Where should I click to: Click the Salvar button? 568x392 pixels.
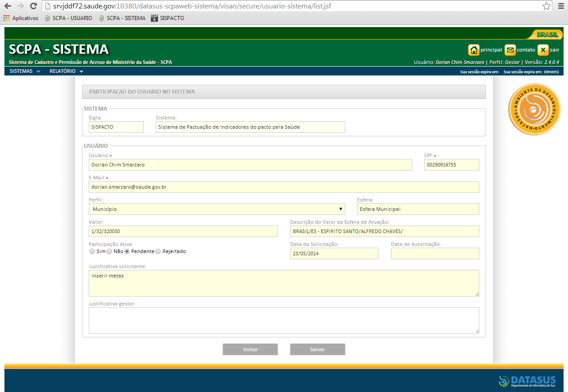318,349
